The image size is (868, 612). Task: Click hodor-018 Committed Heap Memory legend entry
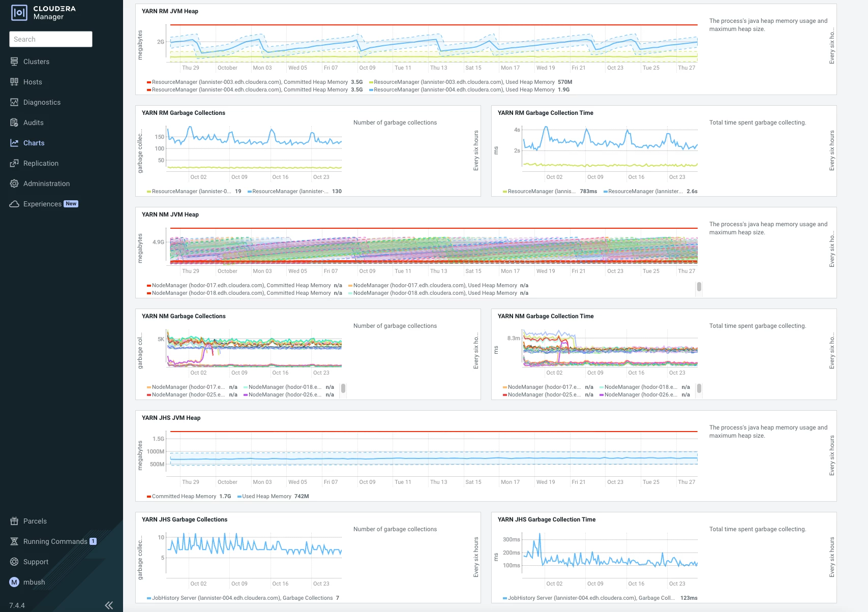click(245, 293)
